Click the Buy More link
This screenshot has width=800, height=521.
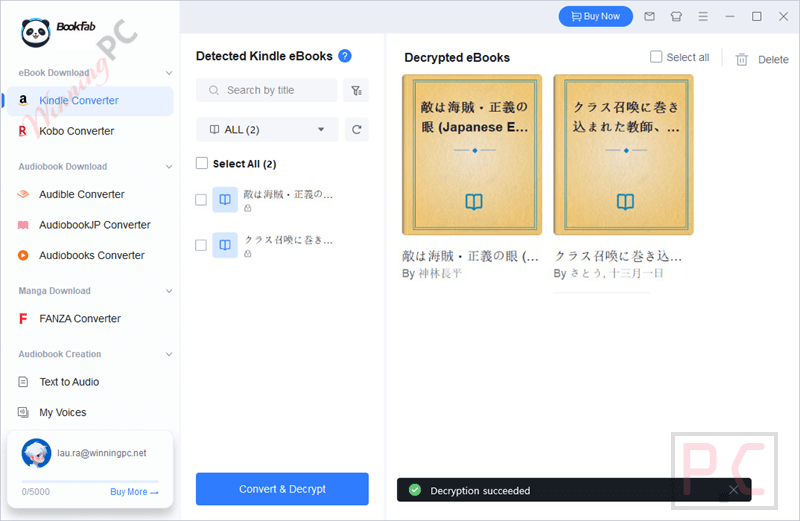(135, 492)
